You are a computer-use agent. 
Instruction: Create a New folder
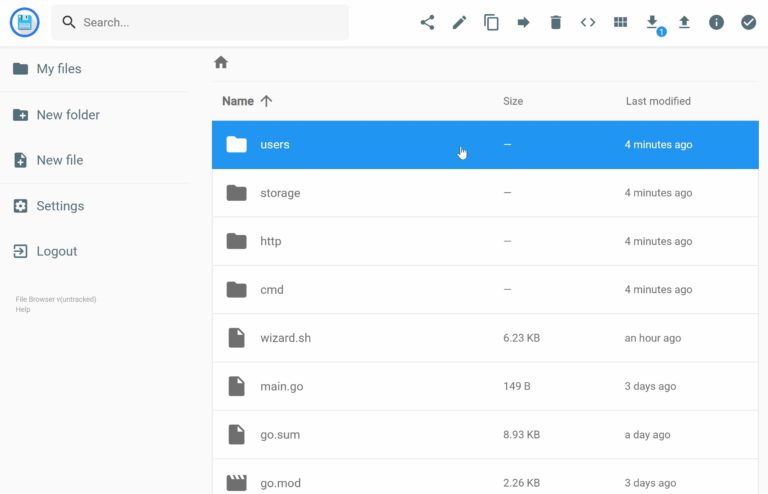pos(67,115)
